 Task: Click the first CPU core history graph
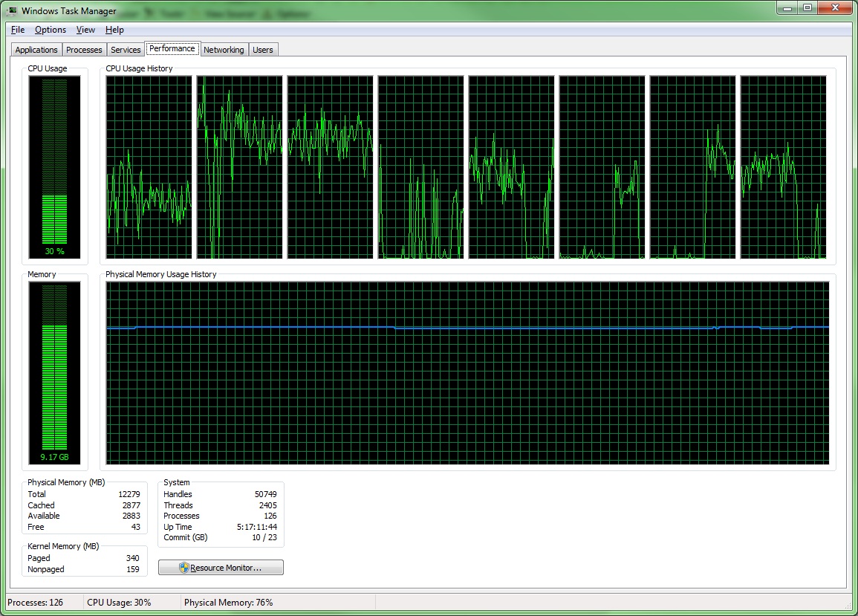pyautogui.click(x=149, y=167)
